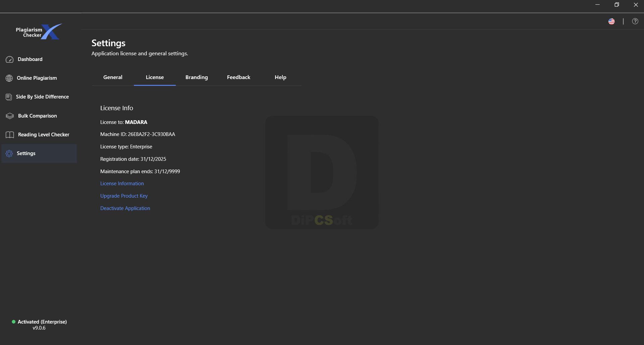
Task: Open the Help tab
Action: (280, 77)
